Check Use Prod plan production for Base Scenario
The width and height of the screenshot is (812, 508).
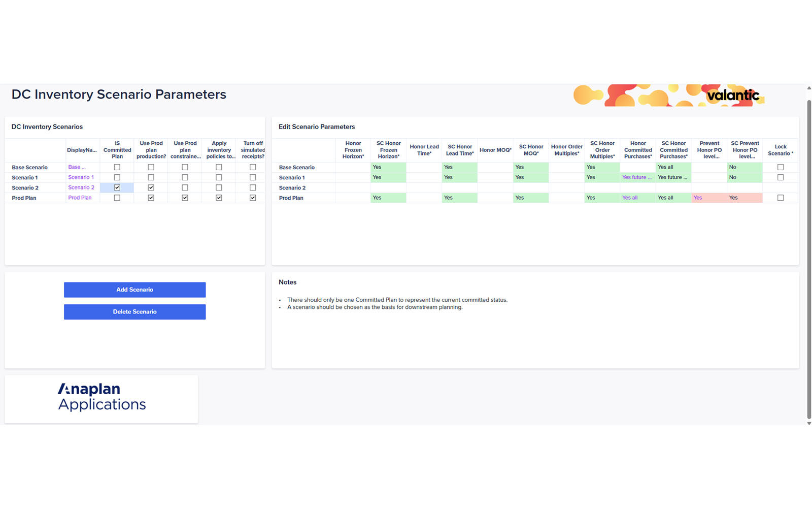pyautogui.click(x=151, y=167)
